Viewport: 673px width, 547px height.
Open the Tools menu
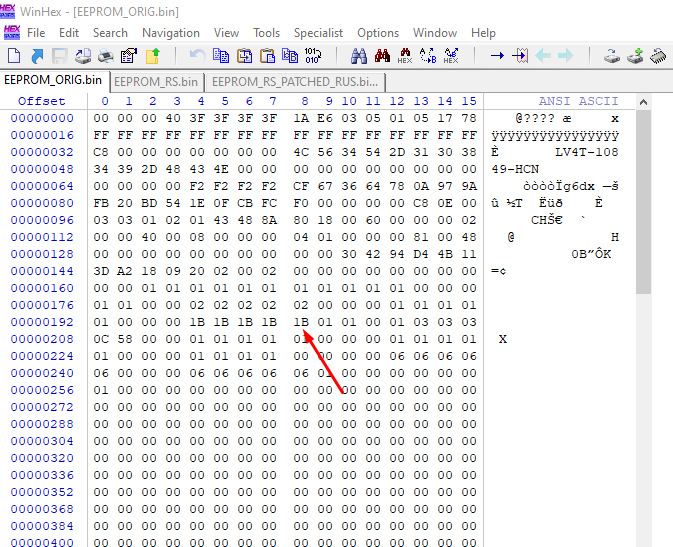pyautogui.click(x=267, y=33)
